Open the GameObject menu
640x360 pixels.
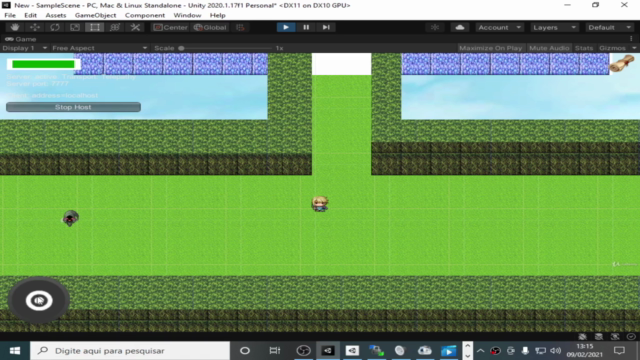click(96, 15)
